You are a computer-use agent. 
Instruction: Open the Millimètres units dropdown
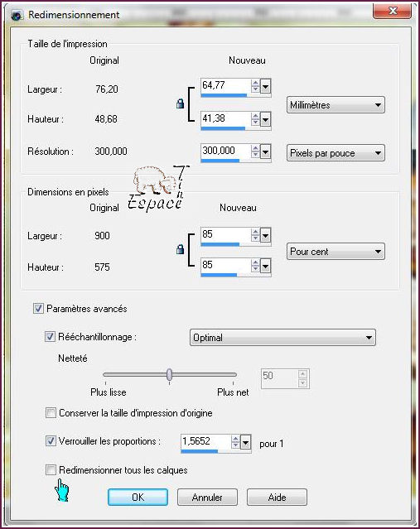point(336,105)
